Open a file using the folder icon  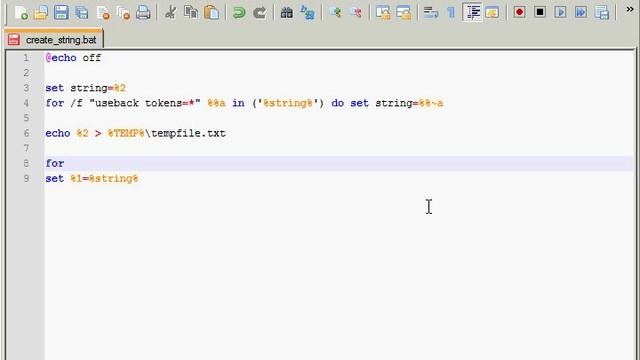[41, 13]
